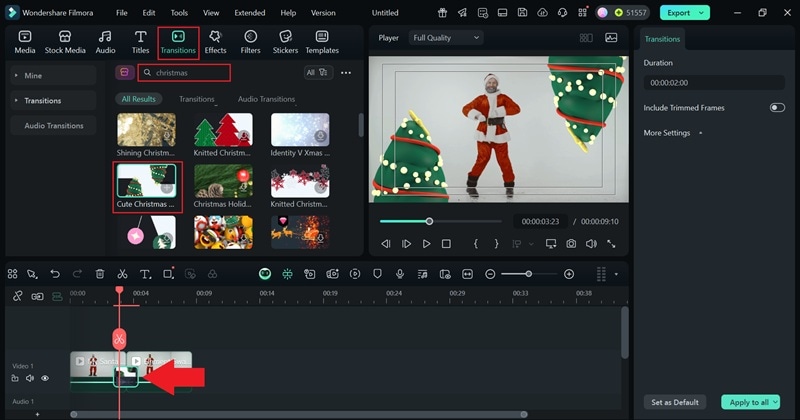Show All Results filter

(x=138, y=99)
